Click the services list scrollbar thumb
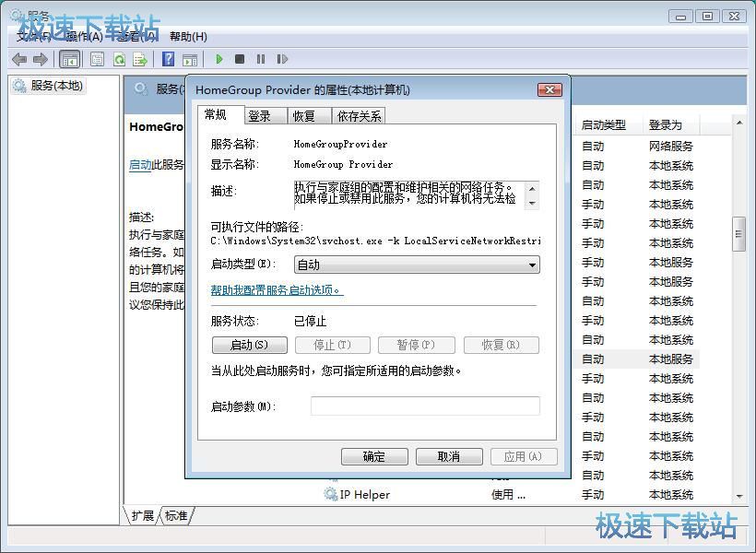Screen dimensions: 756x553 (x=738, y=234)
